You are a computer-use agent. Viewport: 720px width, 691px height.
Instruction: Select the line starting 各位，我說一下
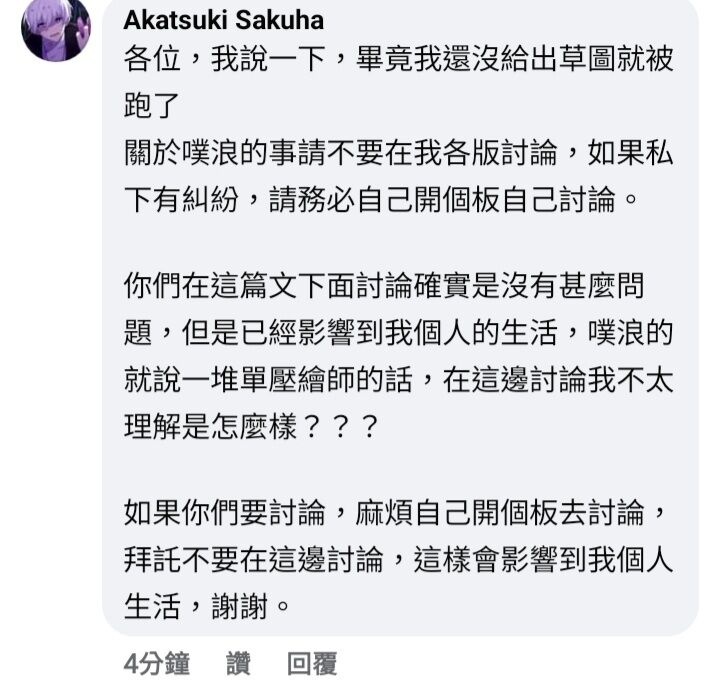tap(399, 59)
